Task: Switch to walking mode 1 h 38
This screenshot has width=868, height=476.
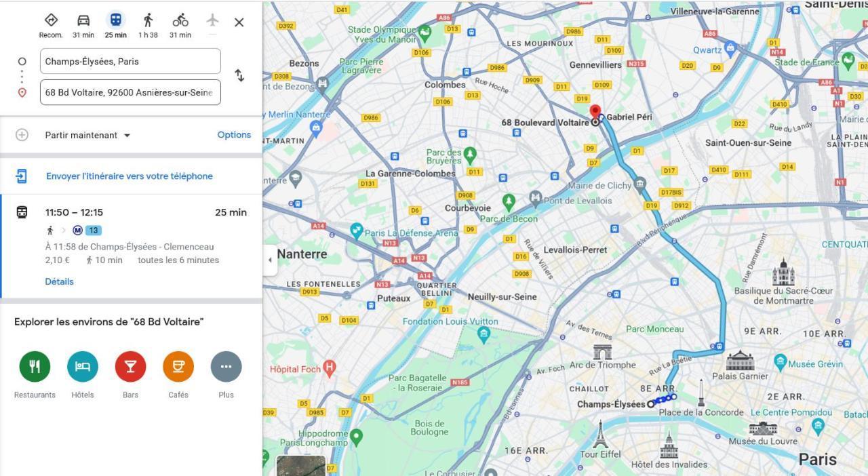Action: point(148,20)
